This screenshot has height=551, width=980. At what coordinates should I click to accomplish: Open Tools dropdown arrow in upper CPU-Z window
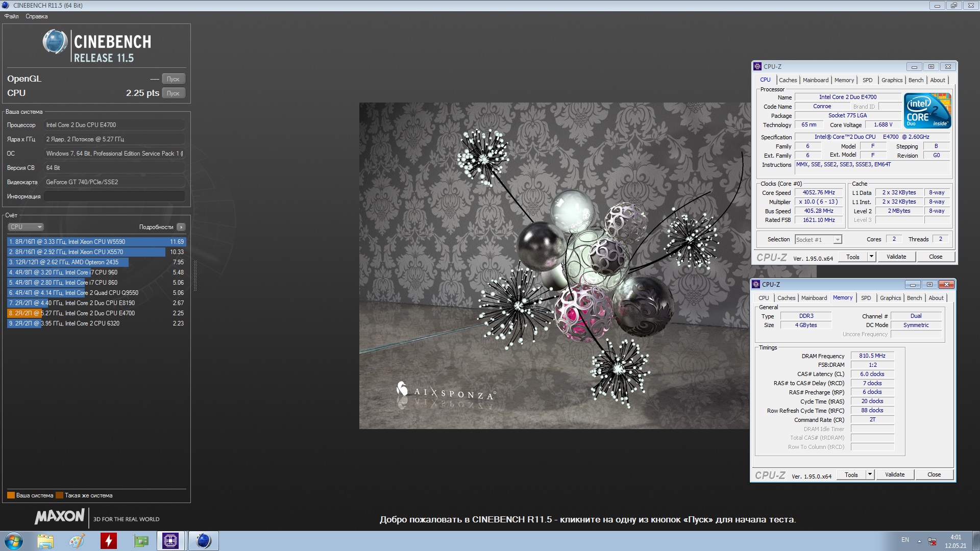click(x=871, y=257)
